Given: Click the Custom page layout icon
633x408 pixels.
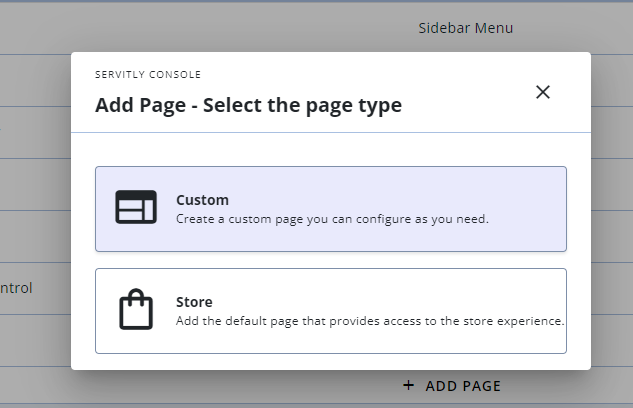Looking at the screenshot, I should point(135,208).
